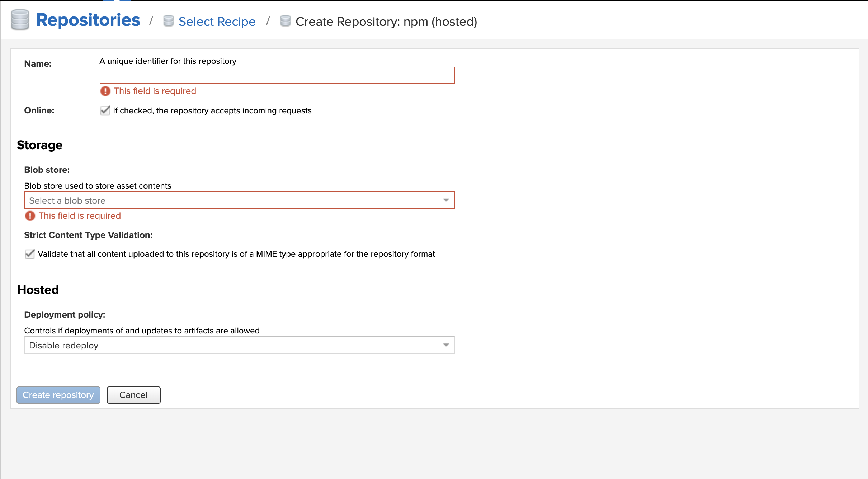Click the icon beside Create Repository: npm (hosted)
Screen dimensions: 868x479
coord(285,21)
